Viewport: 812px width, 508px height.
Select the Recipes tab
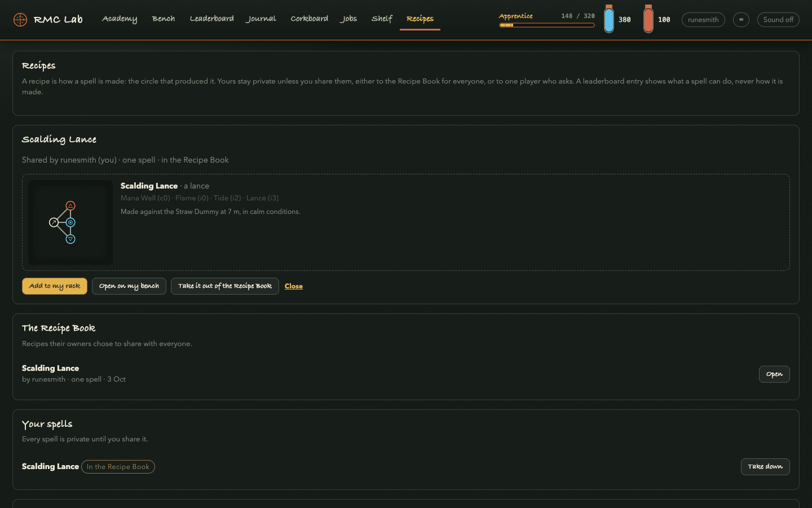click(x=420, y=19)
